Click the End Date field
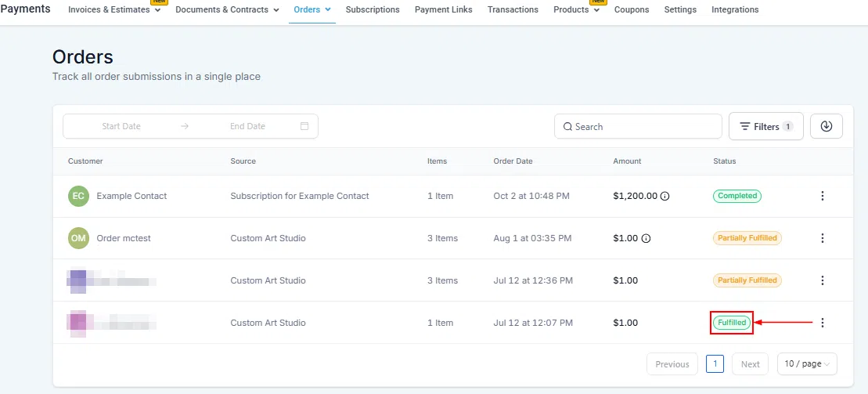 point(247,126)
